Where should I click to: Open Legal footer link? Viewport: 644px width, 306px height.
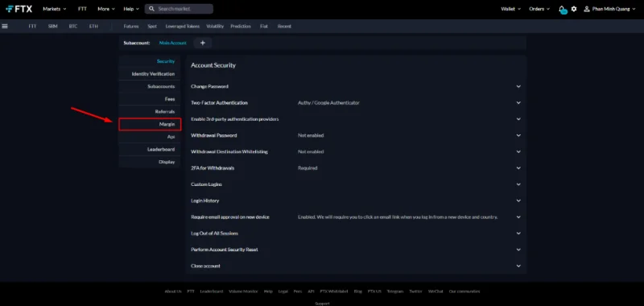pos(283,292)
